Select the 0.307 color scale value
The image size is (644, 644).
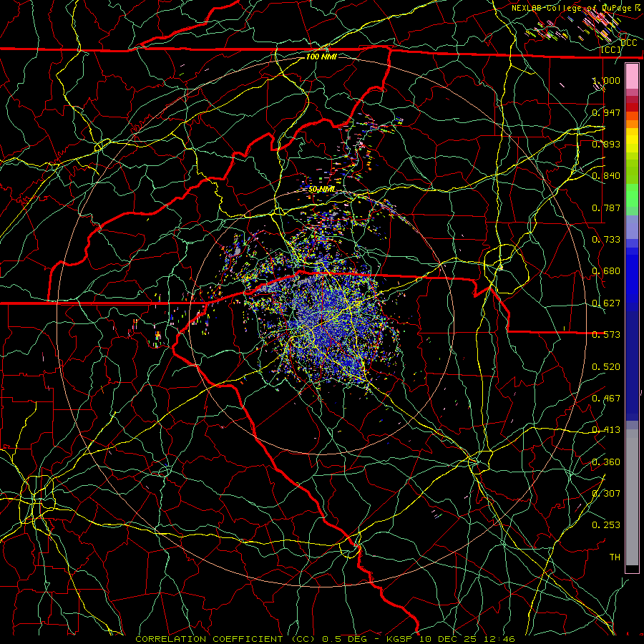click(606, 494)
